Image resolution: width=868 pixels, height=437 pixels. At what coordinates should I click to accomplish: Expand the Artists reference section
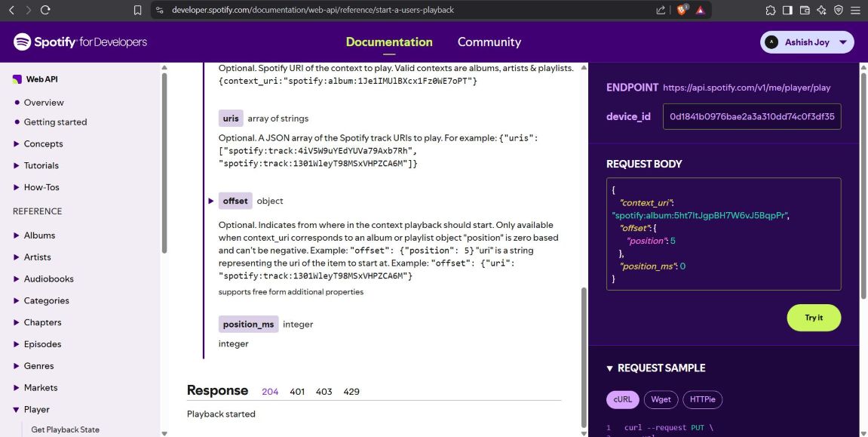tap(17, 257)
